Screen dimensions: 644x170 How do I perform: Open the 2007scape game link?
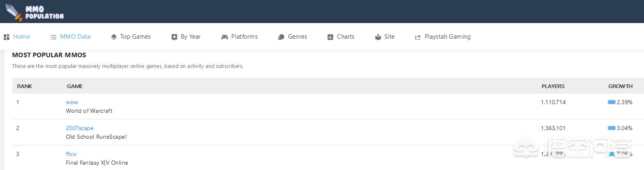click(79, 128)
